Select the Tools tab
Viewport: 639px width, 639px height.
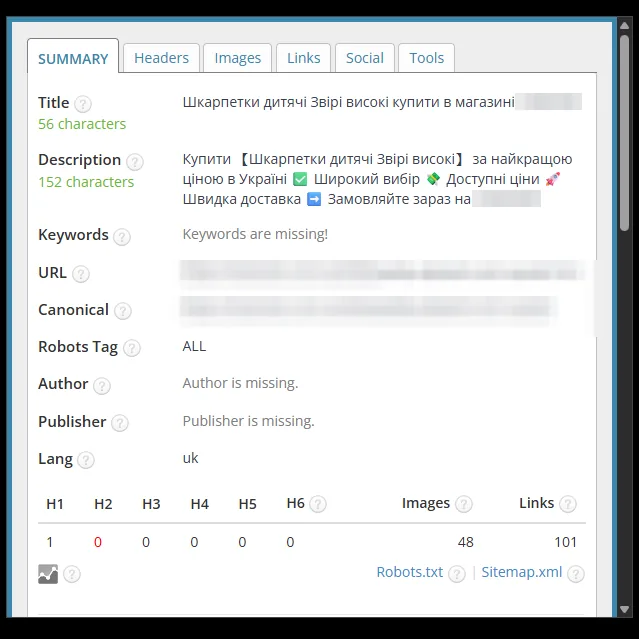point(426,58)
